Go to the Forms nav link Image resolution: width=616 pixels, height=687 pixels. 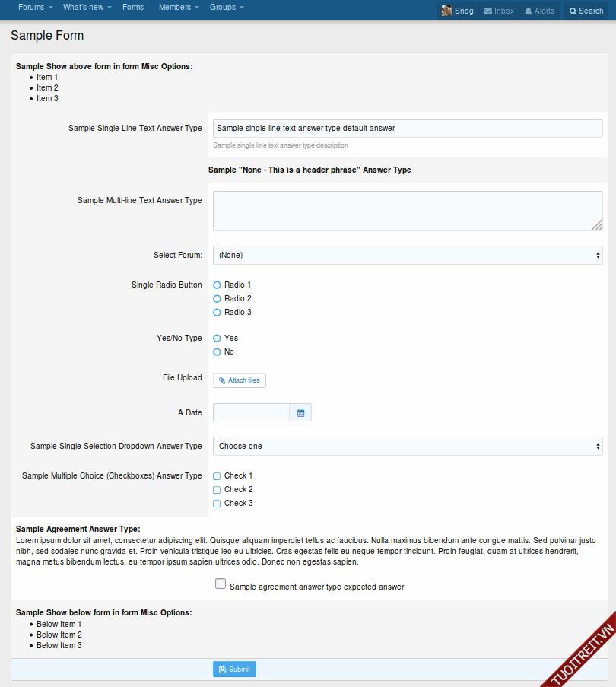(133, 8)
